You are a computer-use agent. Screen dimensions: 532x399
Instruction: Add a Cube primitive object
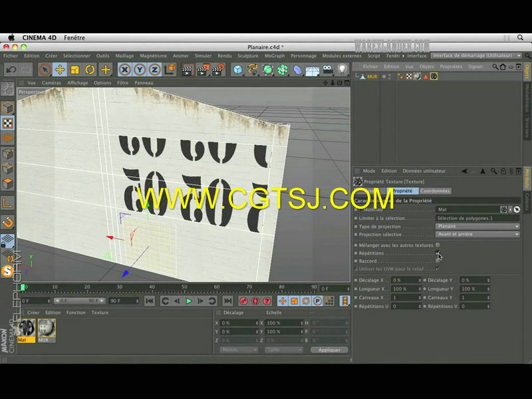pos(238,70)
